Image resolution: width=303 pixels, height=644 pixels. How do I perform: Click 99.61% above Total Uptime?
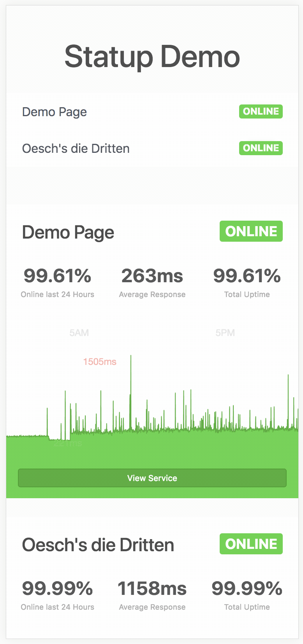pyautogui.click(x=247, y=276)
